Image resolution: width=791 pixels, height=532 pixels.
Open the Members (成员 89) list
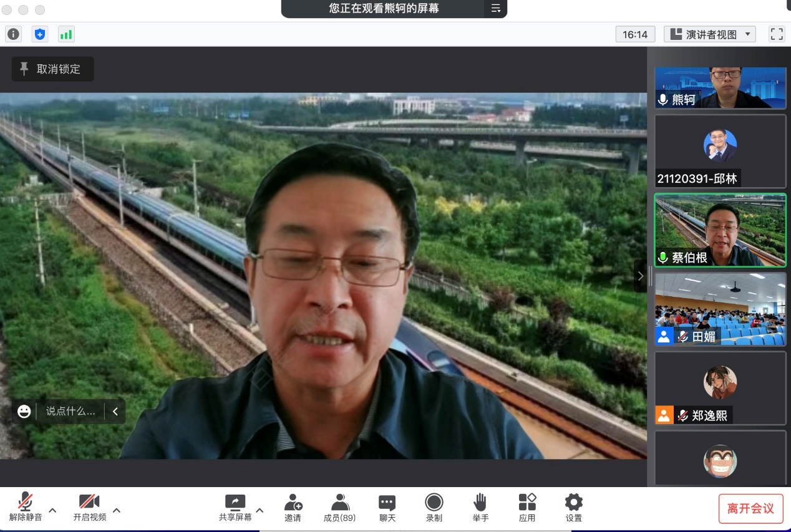tap(339, 508)
